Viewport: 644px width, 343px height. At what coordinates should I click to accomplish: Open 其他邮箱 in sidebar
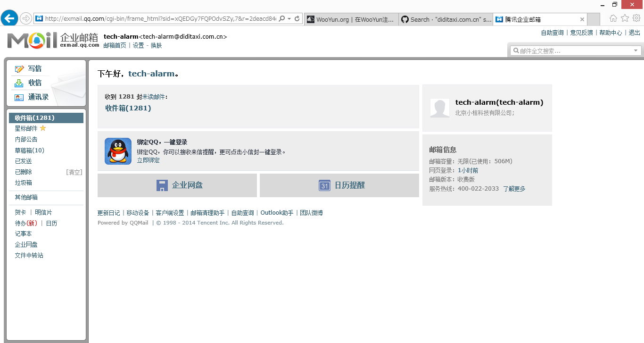[x=26, y=197]
